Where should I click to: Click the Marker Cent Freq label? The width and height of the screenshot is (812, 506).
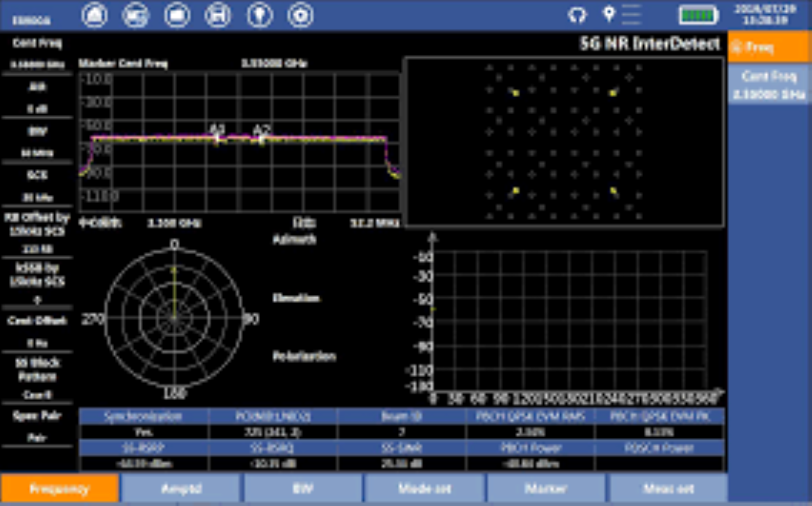[x=123, y=64]
